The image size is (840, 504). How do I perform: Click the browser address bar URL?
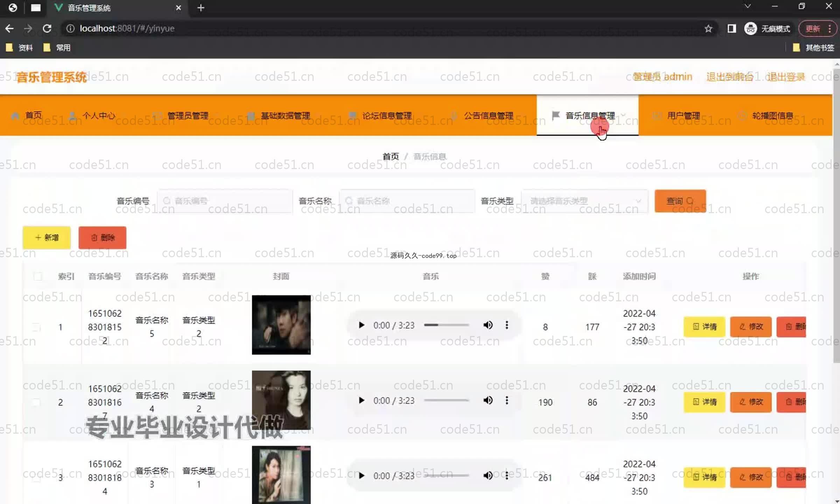tap(127, 28)
